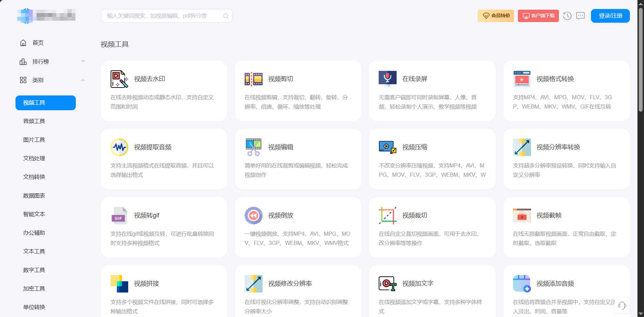Click the 视频分辨率转换 arrow icon
This screenshot has height=317, width=644.
point(522,147)
